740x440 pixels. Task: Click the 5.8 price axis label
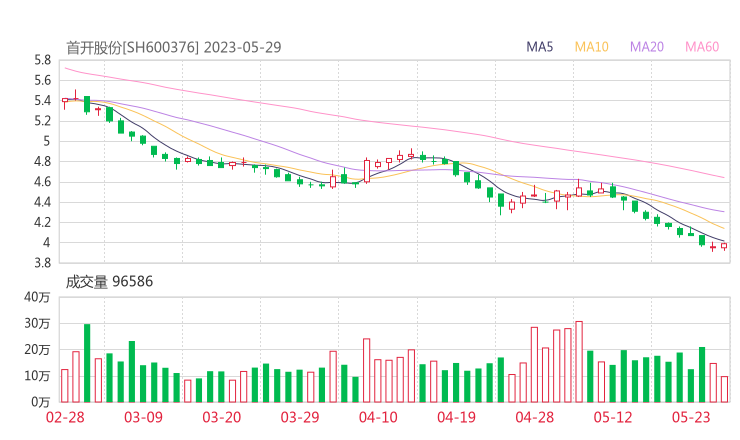coord(42,60)
